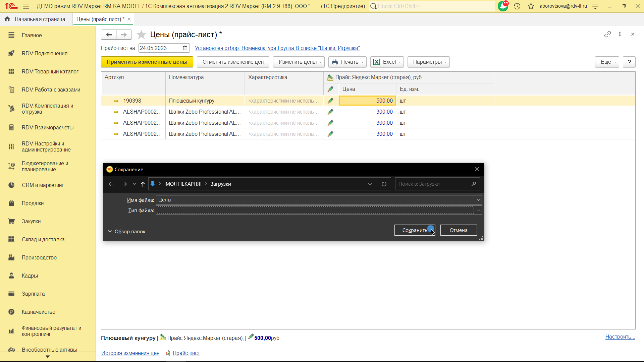The height and width of the screenshot is (362, 644).
Task: Go up one folder level arrow
Action: [x=143, y=184]
